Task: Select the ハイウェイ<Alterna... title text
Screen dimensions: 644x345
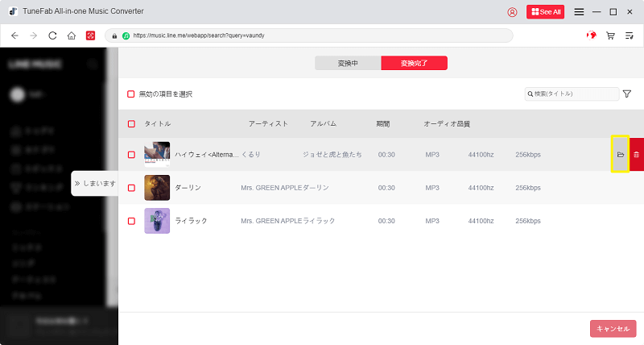Action: point(207,155)
